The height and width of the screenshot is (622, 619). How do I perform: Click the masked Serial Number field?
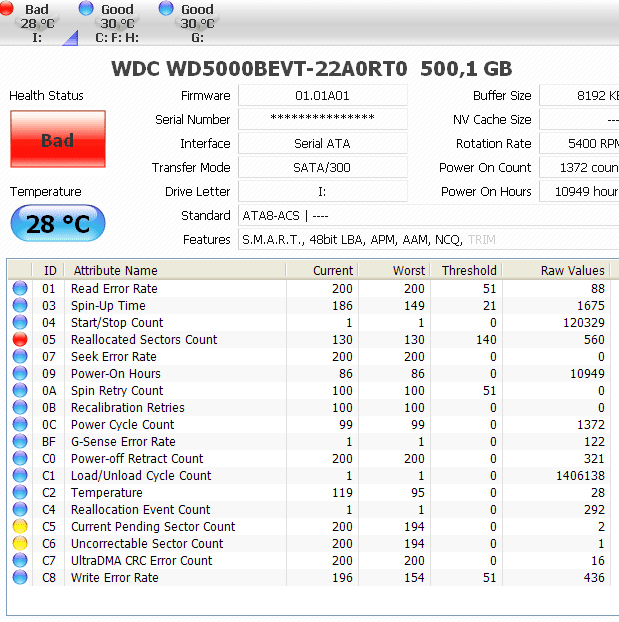coord(323,119)
